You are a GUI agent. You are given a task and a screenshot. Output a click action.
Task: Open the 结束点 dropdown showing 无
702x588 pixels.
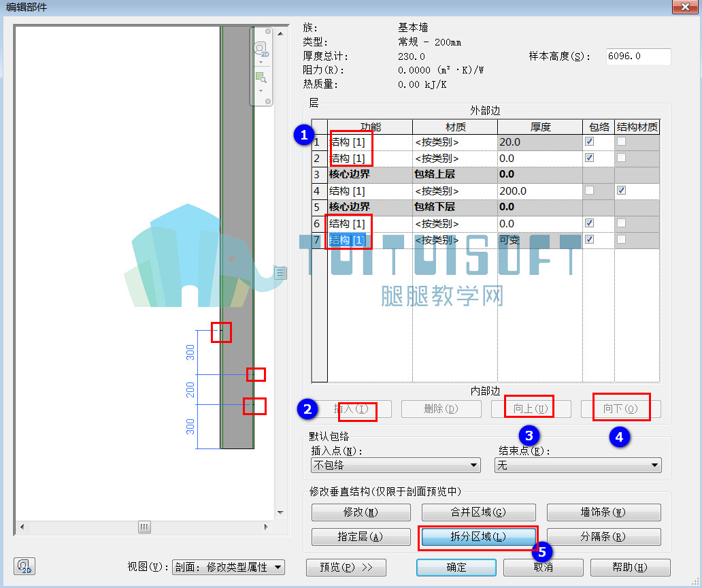578,465
